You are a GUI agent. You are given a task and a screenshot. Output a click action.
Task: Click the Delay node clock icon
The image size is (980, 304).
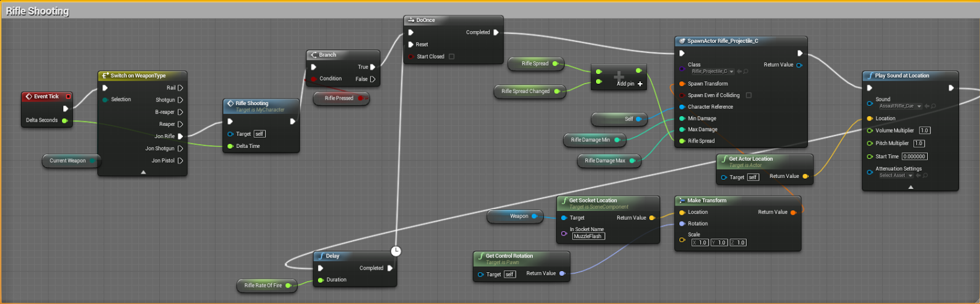click(396, 251)
